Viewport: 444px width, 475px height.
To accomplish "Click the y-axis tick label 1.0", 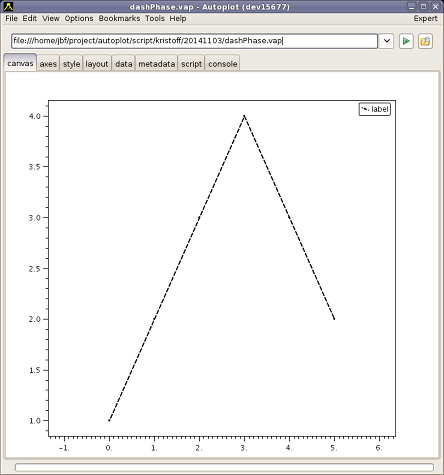I will click(x=34, y=421).
